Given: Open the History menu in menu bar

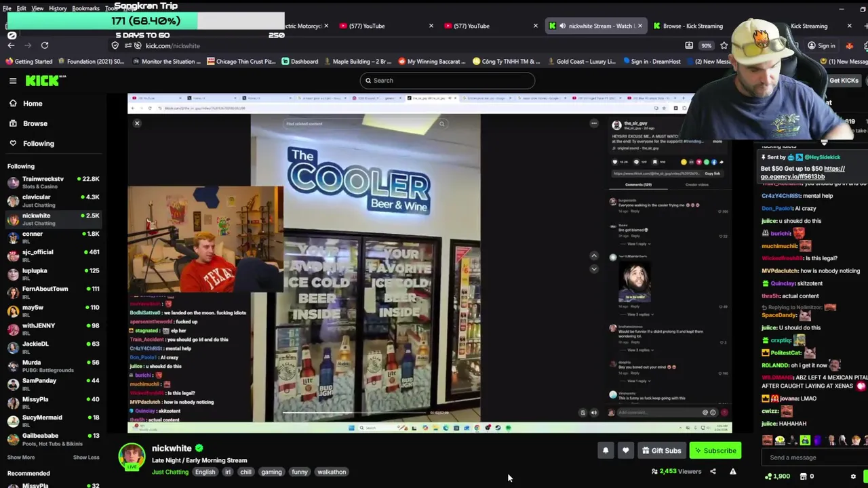Looking at the screenshot, I should tap(58, 8).
